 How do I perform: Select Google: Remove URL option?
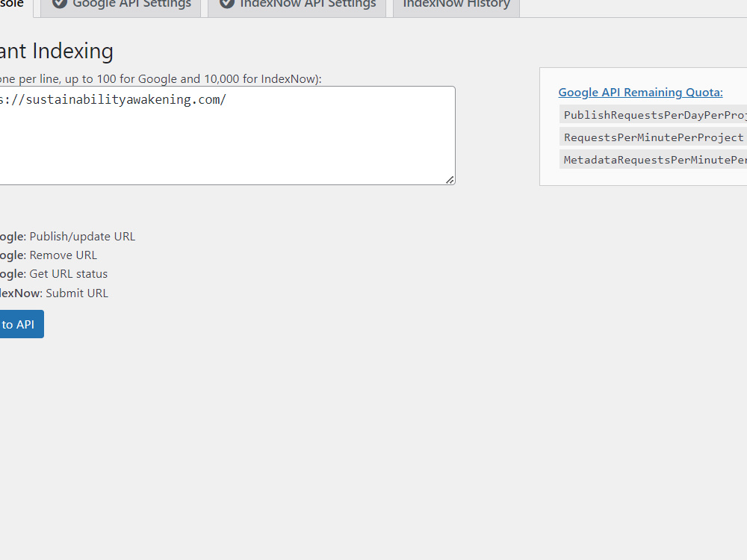click(x=49, y=255)
